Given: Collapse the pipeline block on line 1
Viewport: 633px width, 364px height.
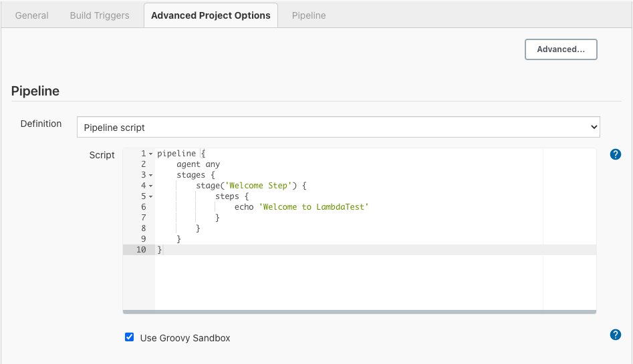Looking at the screenshot, I should point(151,154).
